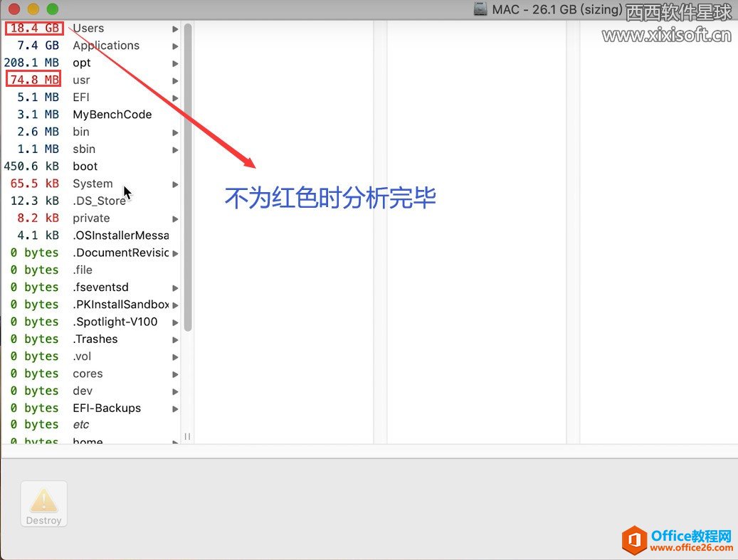This screenshot has width=738, height=560.
Task: Select the EFI folder name
Action: pos(81,97)
